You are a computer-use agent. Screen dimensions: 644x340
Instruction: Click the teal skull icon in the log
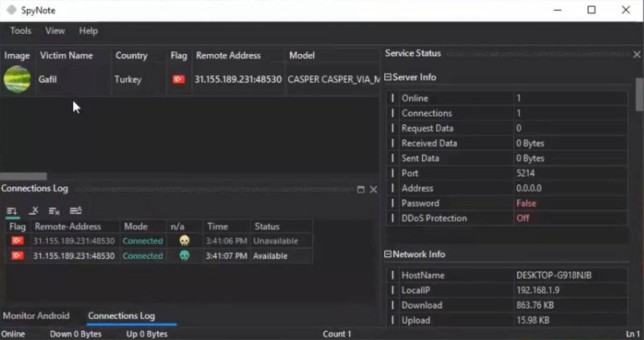click(184, 256)
